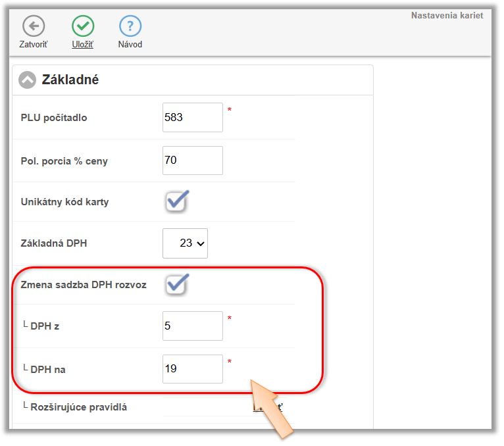Image resolution: width=504 pixels, height=446 pixels.
Task: Click the Unikátny kód karty label
Action: pyautogui.click(x=64, y=202)
